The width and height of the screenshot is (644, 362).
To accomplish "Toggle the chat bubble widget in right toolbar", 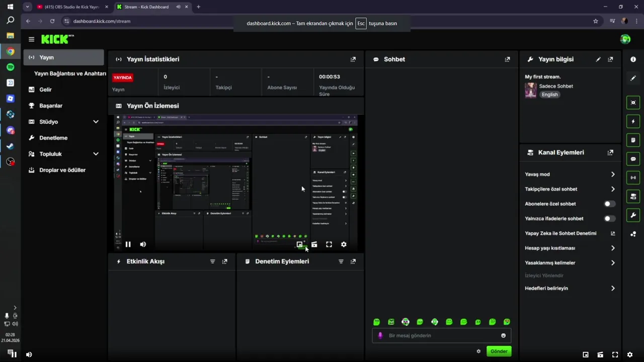I will 633,159.
